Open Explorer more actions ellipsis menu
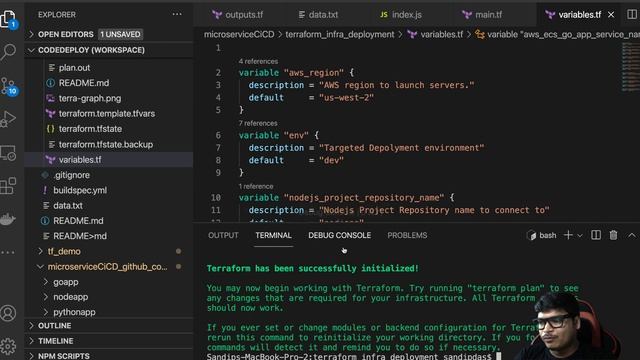Viewport: 640px width, 360px height. tap(177, 14)
